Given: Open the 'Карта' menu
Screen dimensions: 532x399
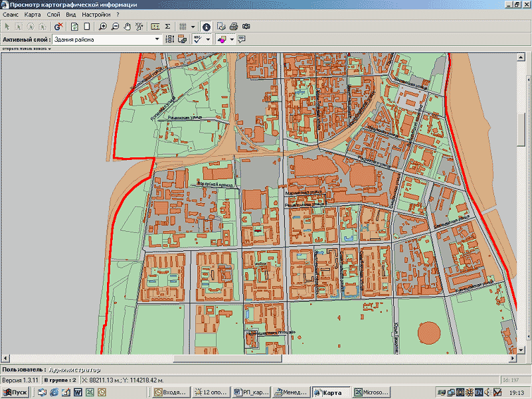Looking at the screenshot, I should click(x=32, y=14).
